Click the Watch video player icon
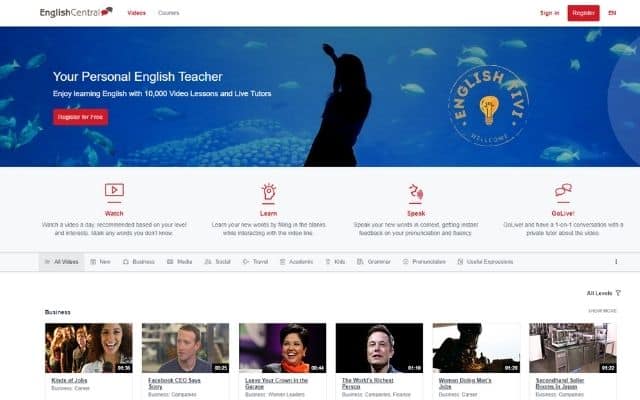The height and width of the screenshot is (400, 640). (114, 190)
